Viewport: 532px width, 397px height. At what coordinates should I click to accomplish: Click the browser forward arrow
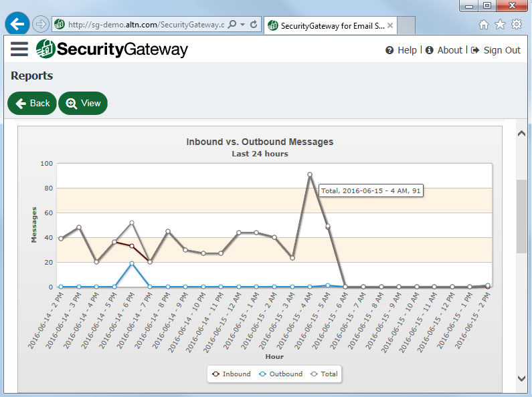[x=41, y=24]
